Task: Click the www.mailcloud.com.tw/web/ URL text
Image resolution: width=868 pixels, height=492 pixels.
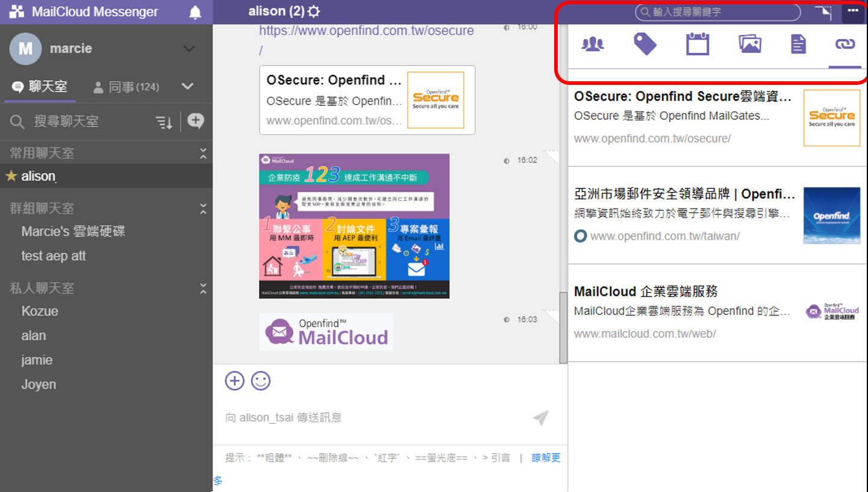Action: 645,334
